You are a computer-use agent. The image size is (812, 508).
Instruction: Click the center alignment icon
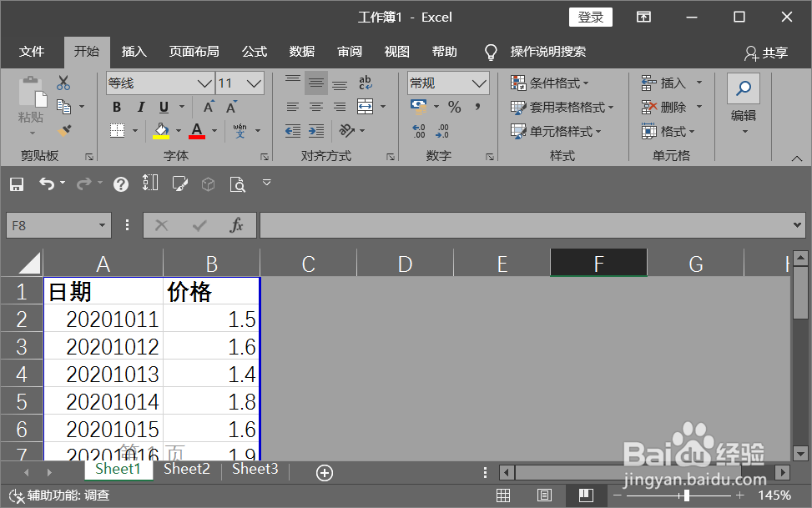315,108
